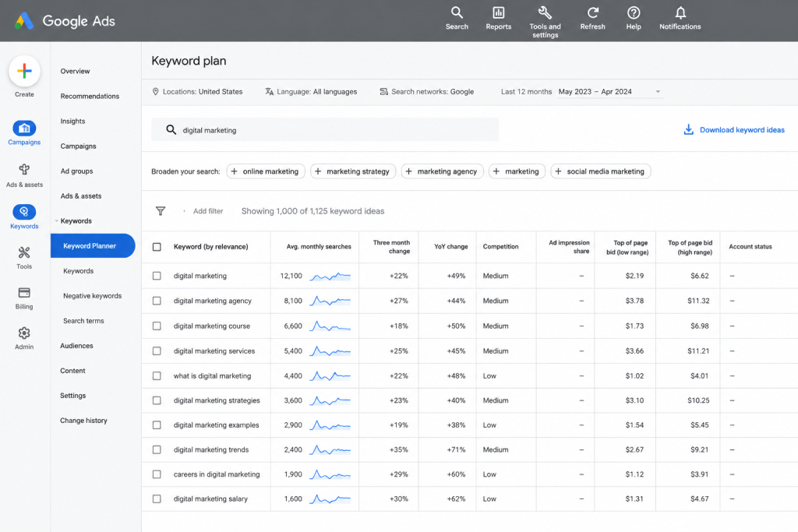Click the filter funnel icon

161,210
